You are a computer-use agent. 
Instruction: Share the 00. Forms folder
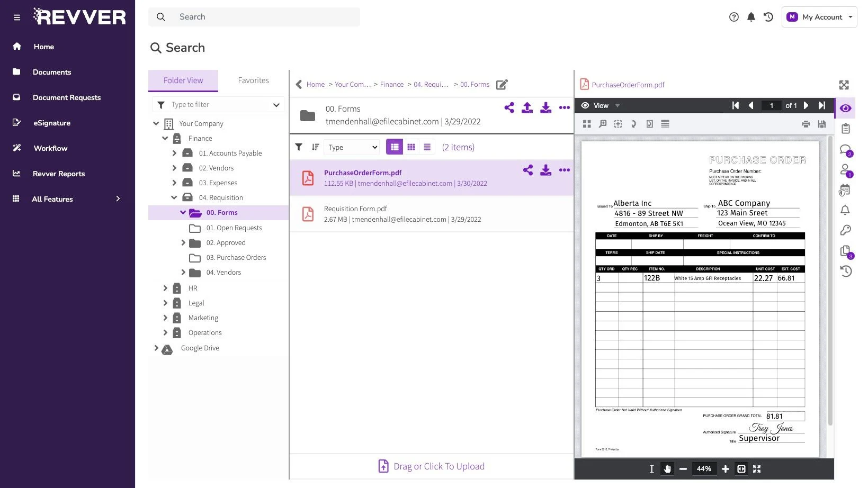point(509,108)
